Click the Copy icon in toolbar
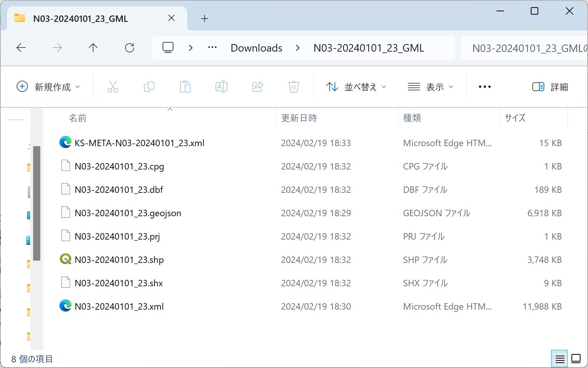 pyautogui.click(x=149, y=87)
